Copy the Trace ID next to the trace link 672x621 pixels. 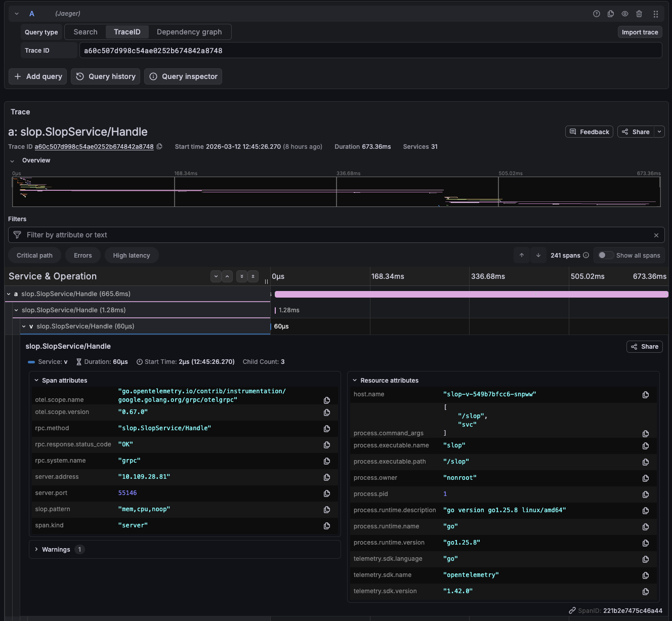coord(159,147)
